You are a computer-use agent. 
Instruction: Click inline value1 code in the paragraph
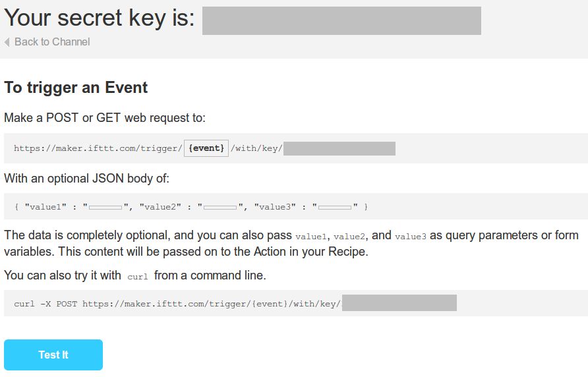click(x=311, y=236)
